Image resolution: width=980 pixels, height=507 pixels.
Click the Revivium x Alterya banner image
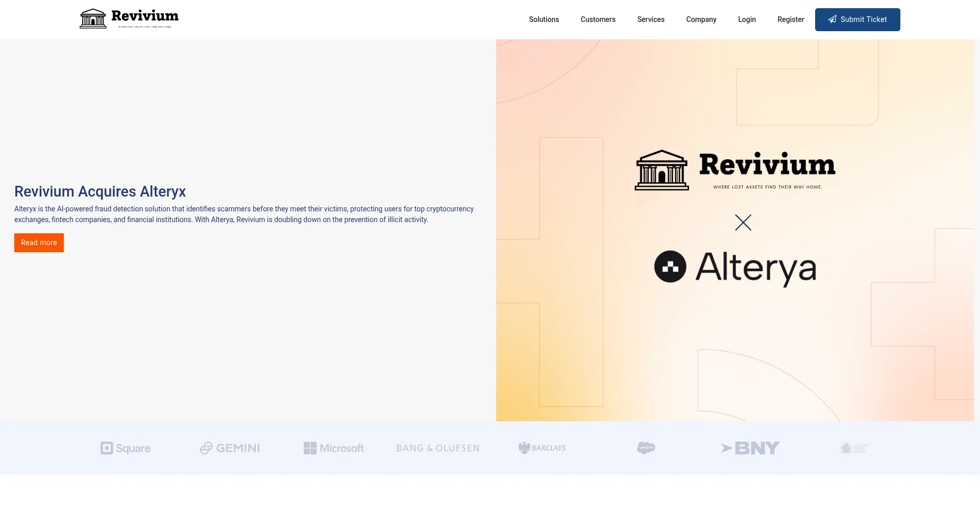tap(734, 230)
